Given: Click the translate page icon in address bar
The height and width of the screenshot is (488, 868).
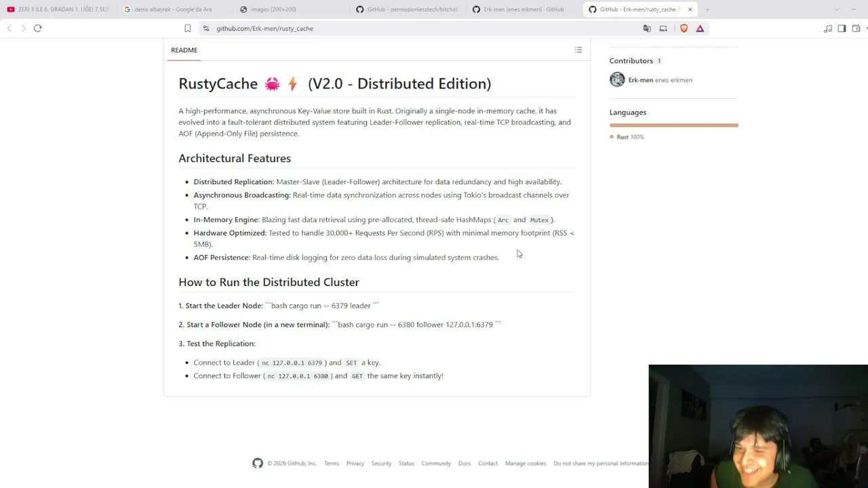Looking at the screenshot, I should click(x=647, y=28).
